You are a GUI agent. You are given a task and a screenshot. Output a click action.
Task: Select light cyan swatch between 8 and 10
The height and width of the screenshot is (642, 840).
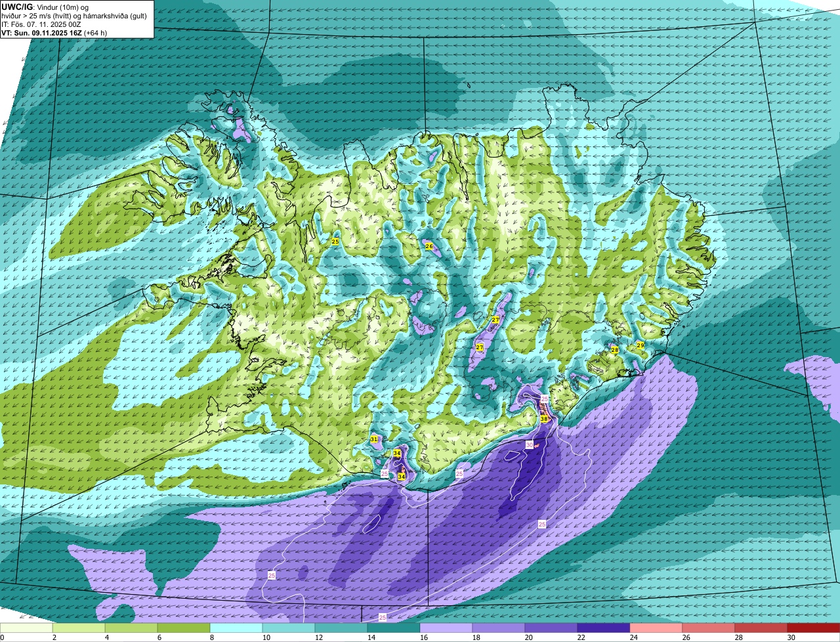pos(236,628)
